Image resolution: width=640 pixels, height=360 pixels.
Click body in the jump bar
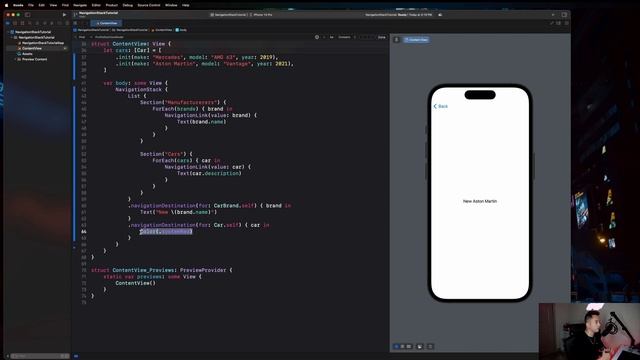[x=181, y=30]
